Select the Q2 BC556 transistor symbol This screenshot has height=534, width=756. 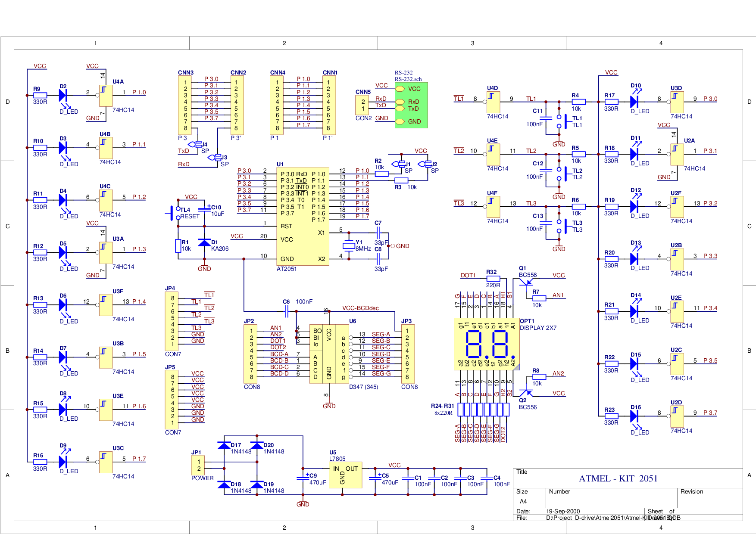click(527, 392)
